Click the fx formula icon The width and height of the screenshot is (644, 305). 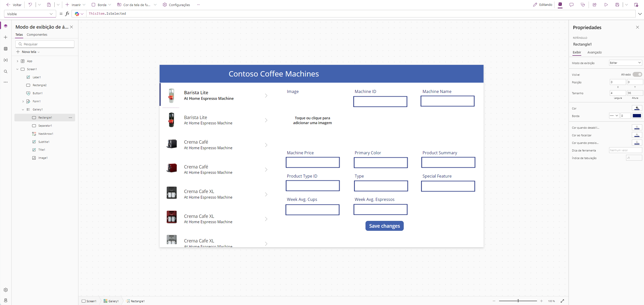[x=67, y=14]
